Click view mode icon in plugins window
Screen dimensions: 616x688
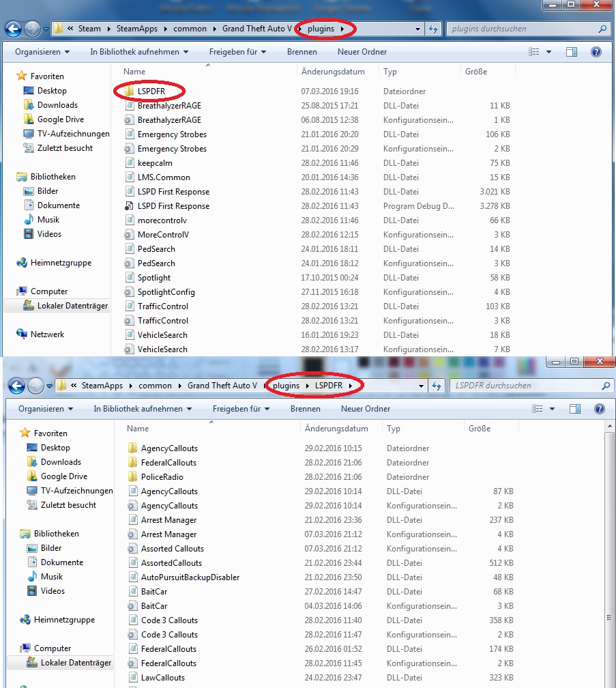533,52
